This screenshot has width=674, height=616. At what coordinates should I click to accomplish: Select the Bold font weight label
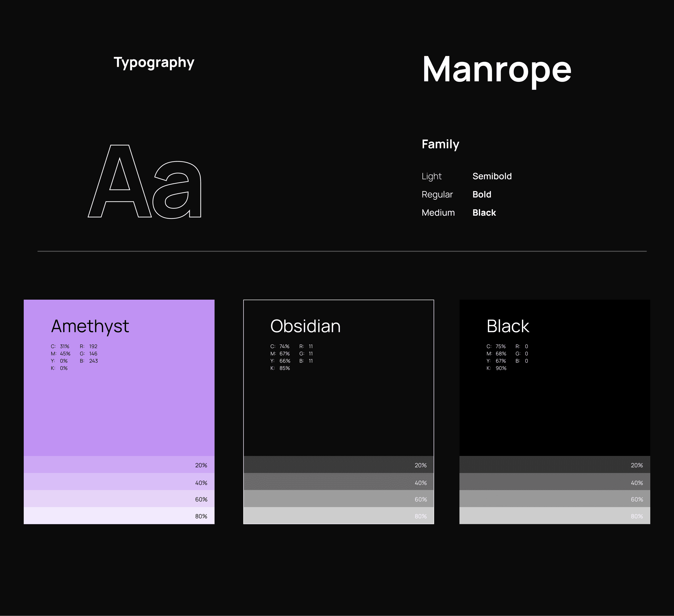tap(482, 195)
